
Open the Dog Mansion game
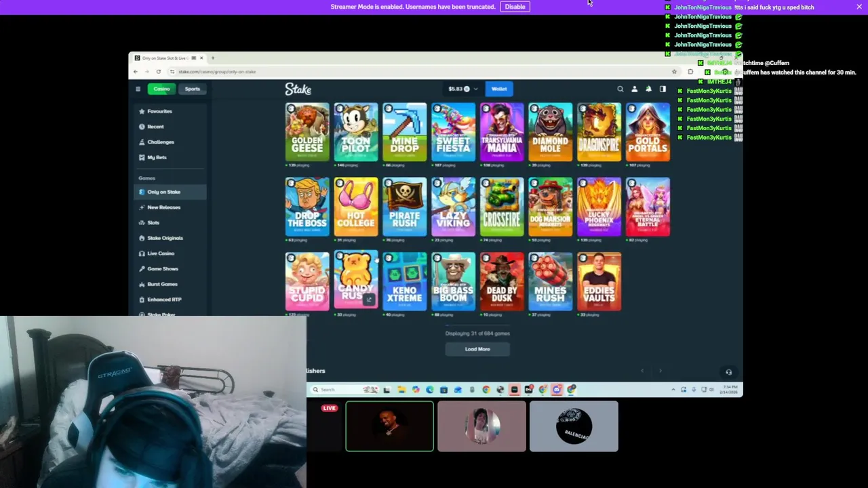click(551, 207)
